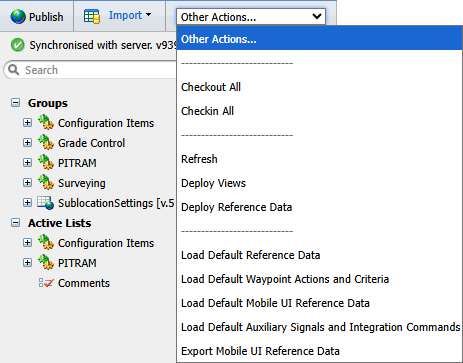463x363 pixels.
Task: Expand the Grade Control node
Action: coord(27,142)
